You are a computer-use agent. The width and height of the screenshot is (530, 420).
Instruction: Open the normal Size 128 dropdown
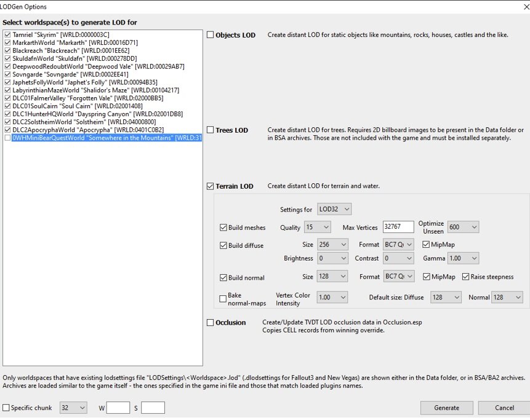(332, 277)
